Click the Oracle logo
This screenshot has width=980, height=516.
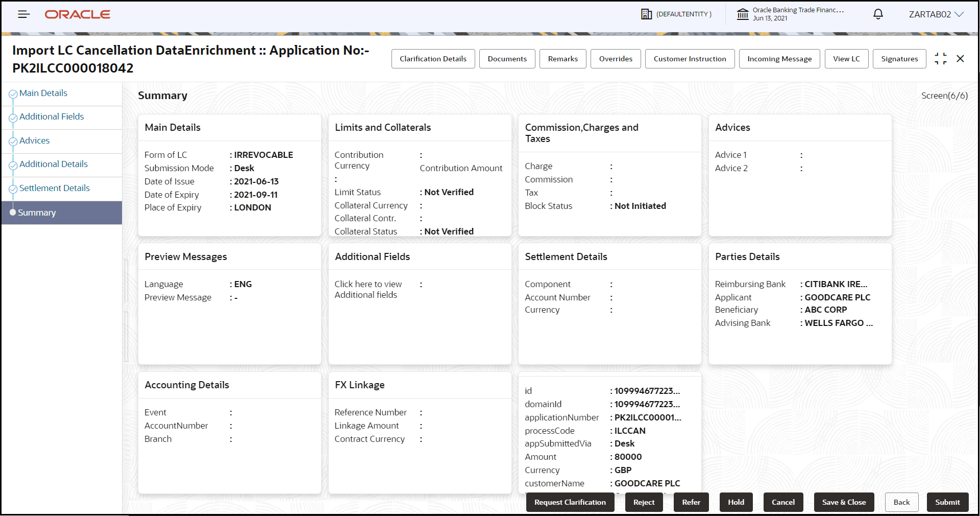pos(78,14)
